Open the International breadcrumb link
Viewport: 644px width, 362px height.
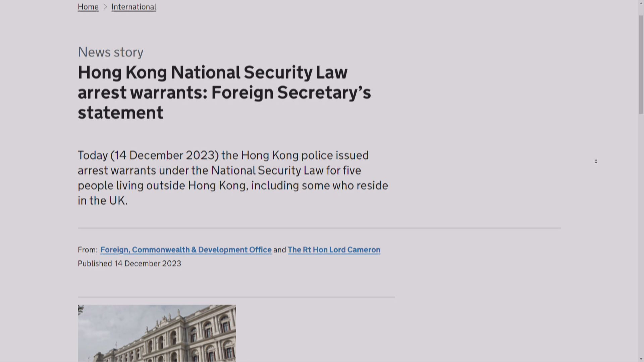[134, 7]
